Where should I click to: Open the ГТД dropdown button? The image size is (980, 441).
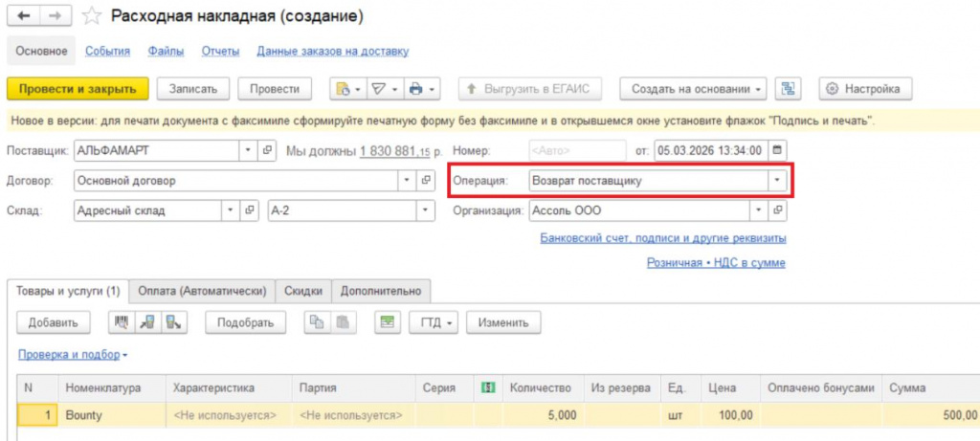pos(434,322)
